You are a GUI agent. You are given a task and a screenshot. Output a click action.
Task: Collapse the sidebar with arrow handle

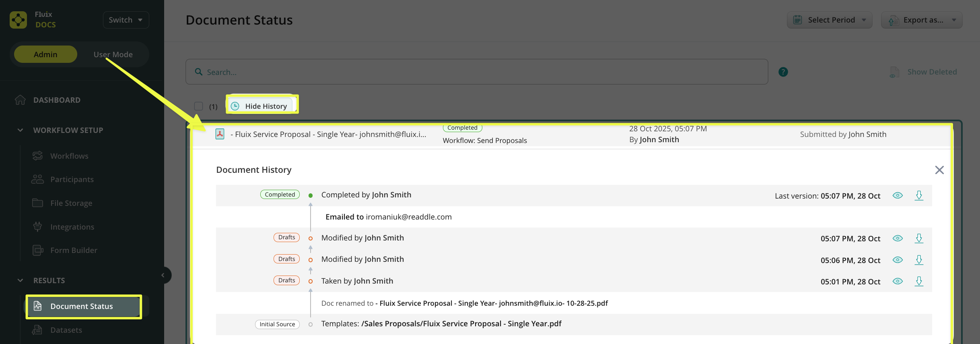point(163,276)
